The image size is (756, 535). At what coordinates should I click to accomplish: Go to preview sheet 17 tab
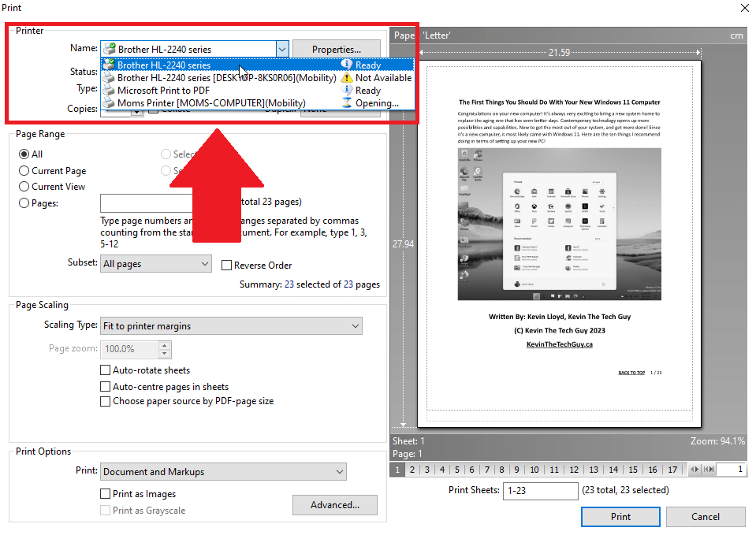[x=672, y=470]
